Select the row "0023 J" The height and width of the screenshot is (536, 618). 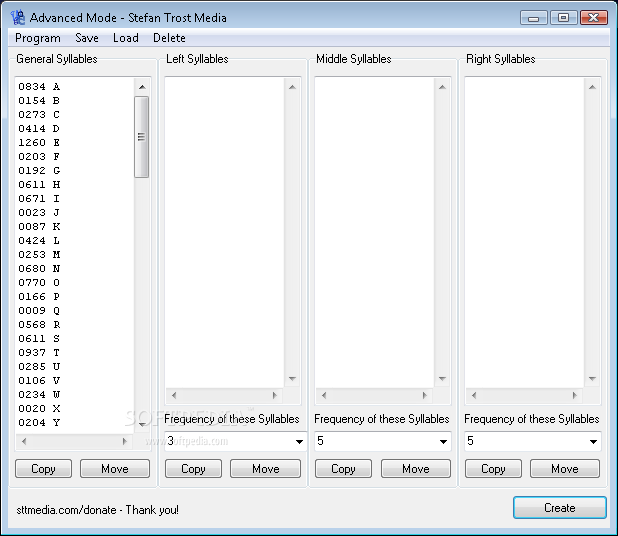tap(39, 212)
